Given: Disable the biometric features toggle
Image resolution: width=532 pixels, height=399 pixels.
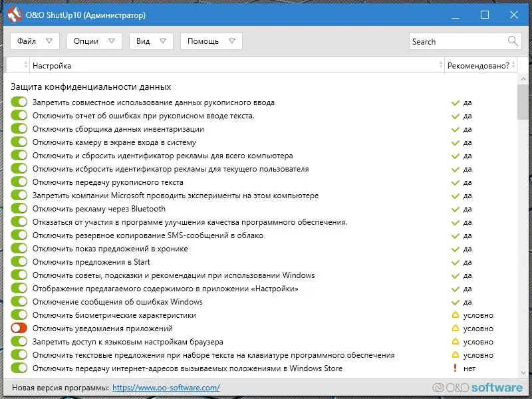Looking at the screenshot, I should pos(19,315).
